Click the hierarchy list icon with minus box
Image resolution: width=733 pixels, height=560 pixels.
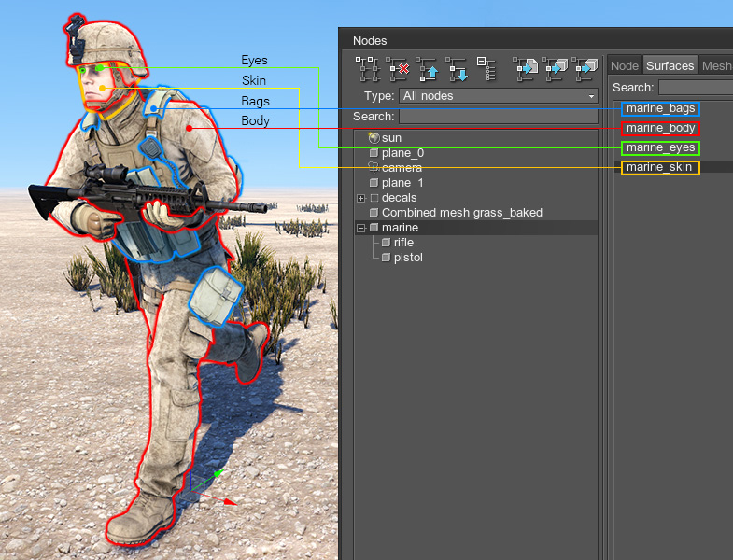click(x=486, y=67)
